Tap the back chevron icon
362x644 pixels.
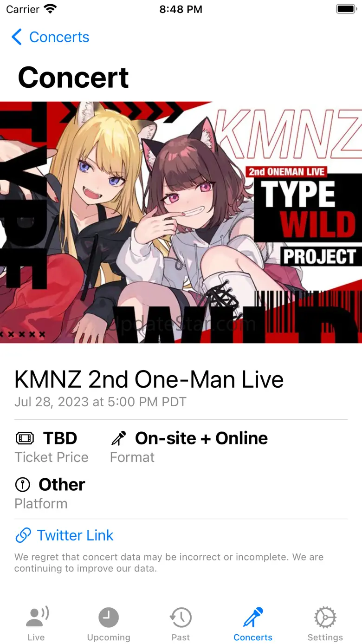[17, 37]
